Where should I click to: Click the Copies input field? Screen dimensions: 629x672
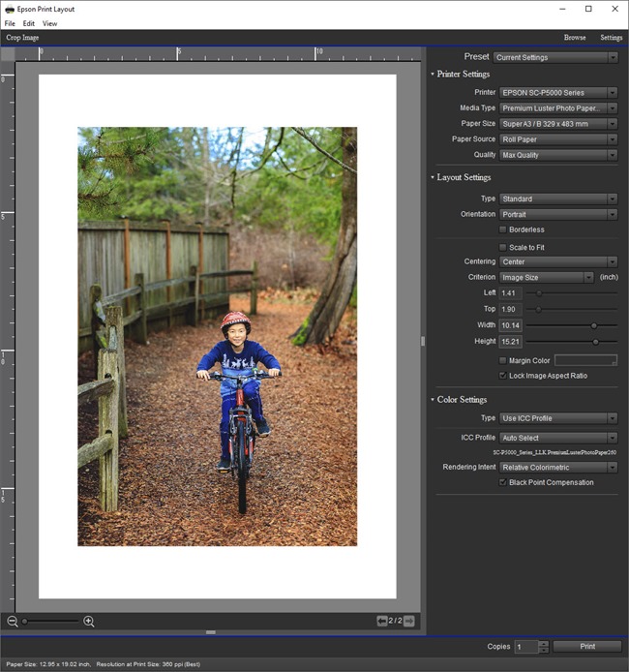(x=526, y=647)
